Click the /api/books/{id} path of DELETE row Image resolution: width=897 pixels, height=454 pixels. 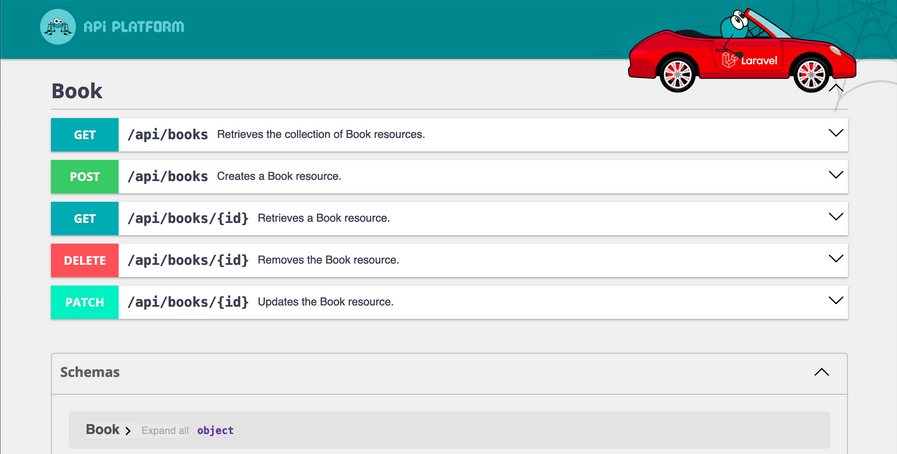[x=188, y=260]
